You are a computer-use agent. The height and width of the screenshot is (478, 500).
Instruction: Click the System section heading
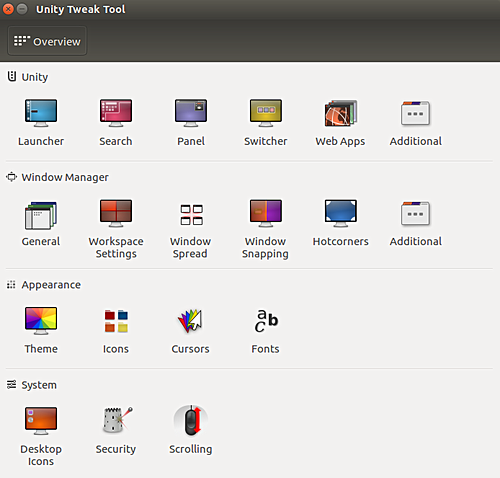39,385
